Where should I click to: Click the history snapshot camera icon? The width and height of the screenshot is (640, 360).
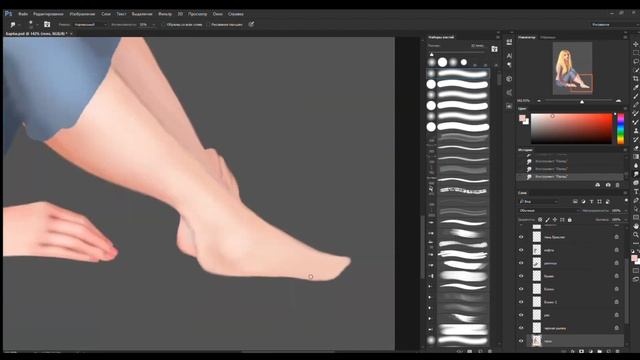tap(608, 185)
